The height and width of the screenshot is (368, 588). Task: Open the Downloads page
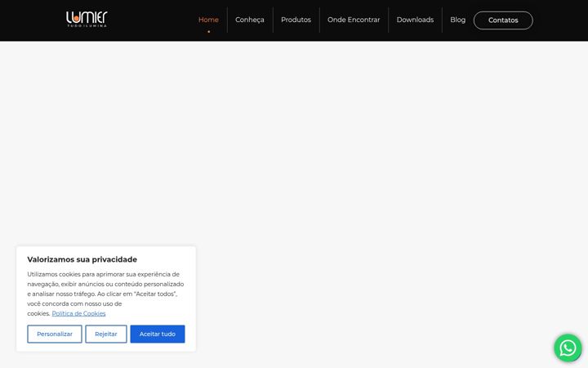[x=415, y=20]
